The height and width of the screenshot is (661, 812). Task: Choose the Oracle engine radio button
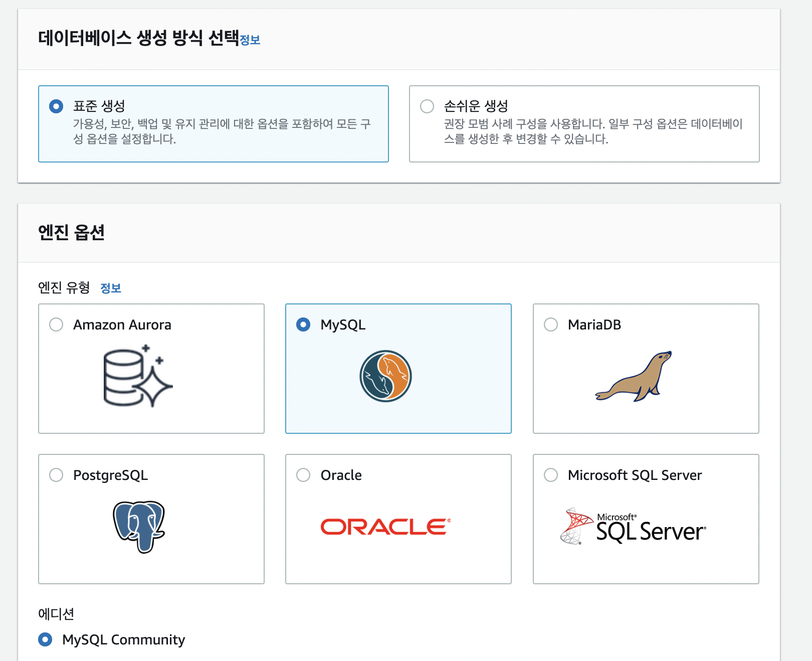coord(303,475)
